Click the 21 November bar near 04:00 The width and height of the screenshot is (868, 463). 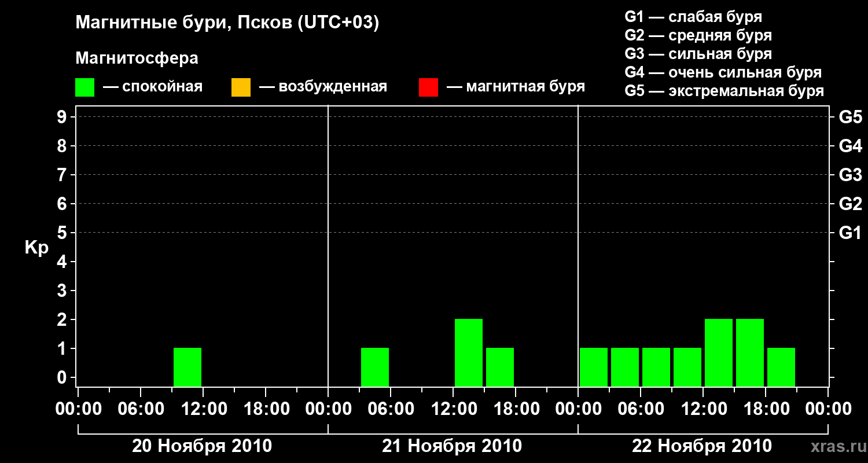375,367
